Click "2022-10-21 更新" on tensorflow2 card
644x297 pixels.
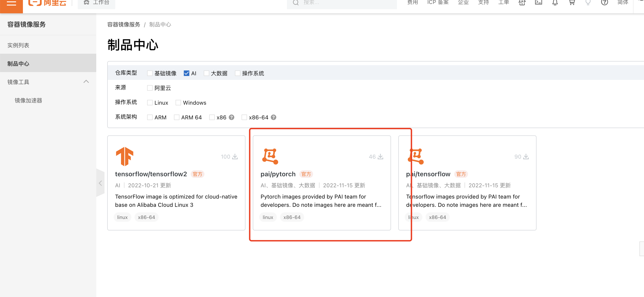(x=149, y=185)
